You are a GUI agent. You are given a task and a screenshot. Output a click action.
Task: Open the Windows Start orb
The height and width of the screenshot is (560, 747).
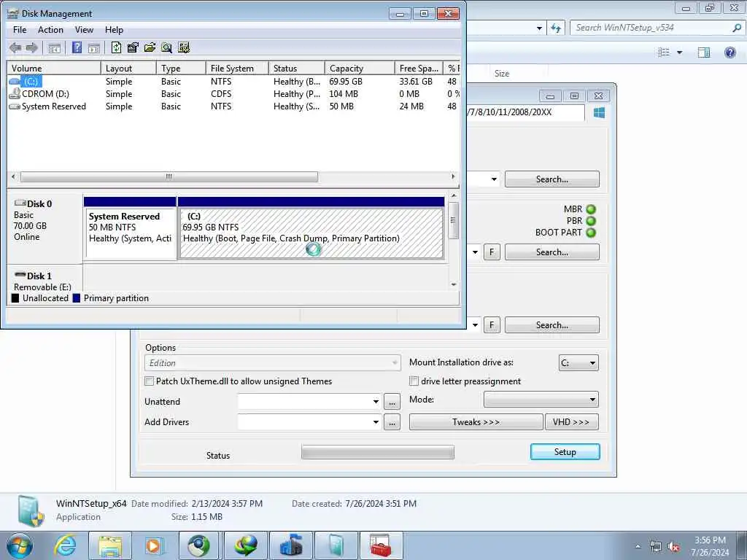click(19, 545)
